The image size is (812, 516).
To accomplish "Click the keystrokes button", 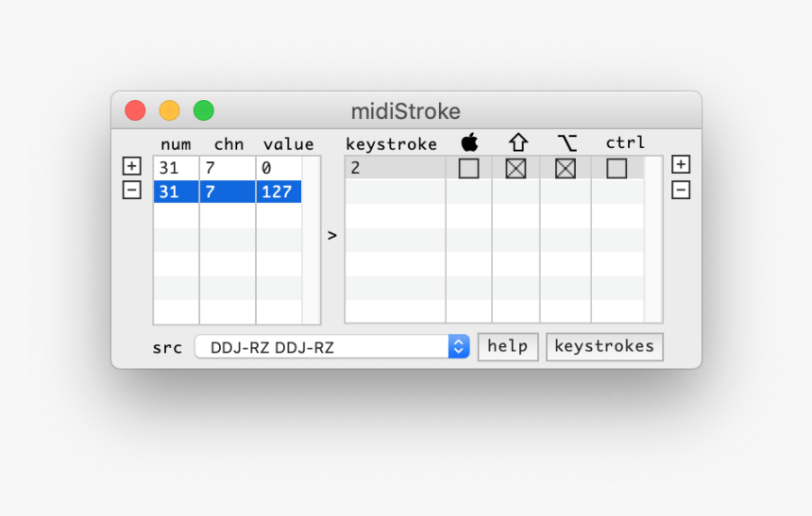I will click(x=604, y=346).
